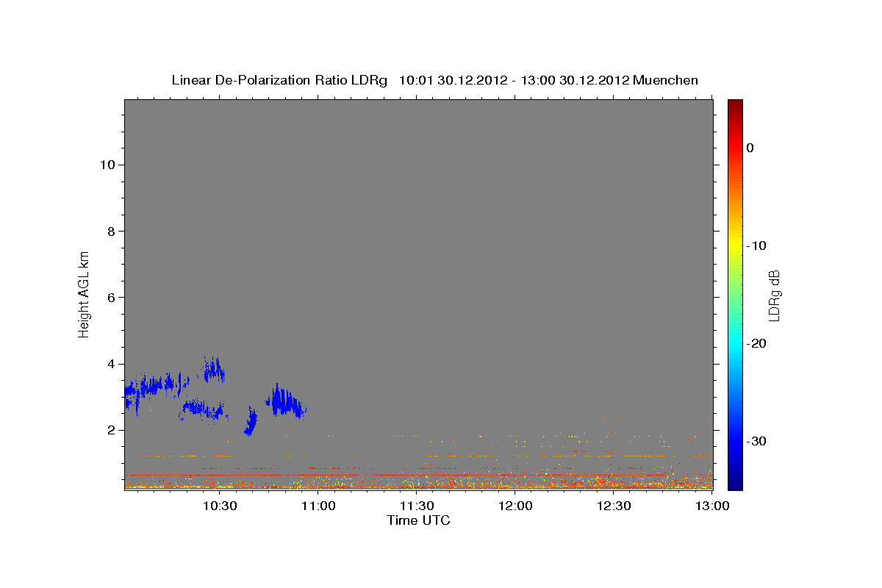Click the 'Muenchen' location label in the title
The image size is (882, 588).
[x=666, y=80]
